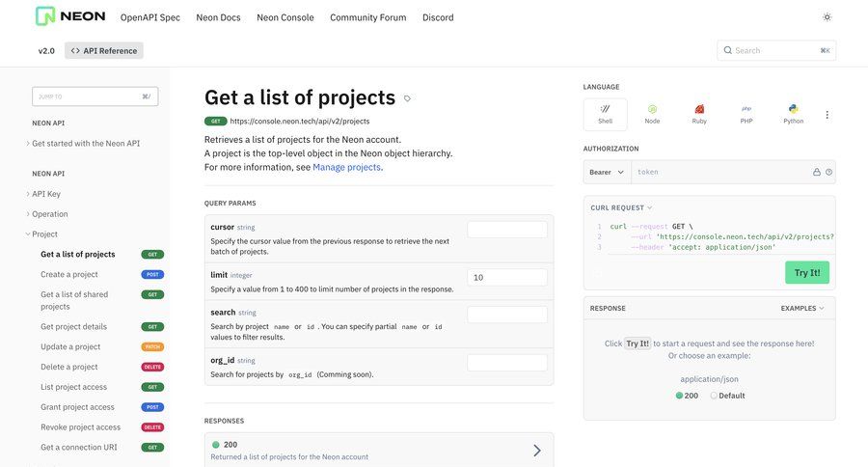The image size is (868, 467).
Task: Click the Neon logo
Action: click(x=70, y=16)
